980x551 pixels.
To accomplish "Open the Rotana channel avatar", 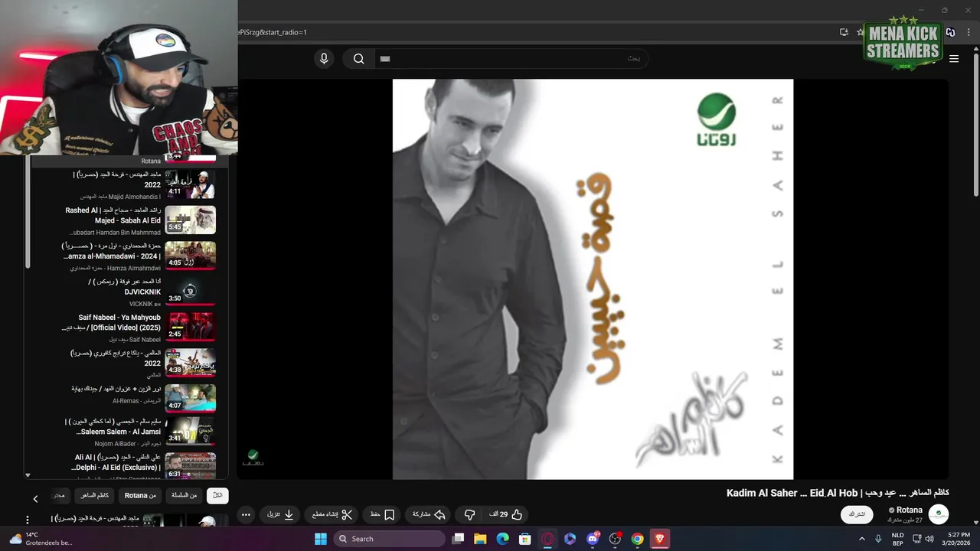I will 938,514.
